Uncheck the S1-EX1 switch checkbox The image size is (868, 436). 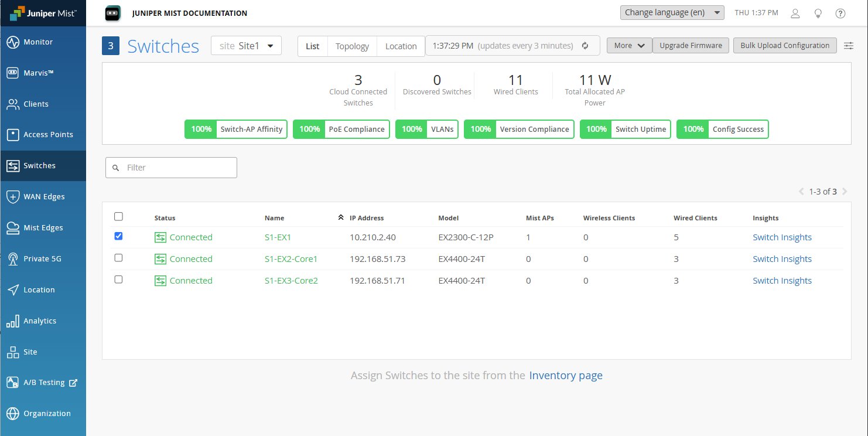(118, 236)
